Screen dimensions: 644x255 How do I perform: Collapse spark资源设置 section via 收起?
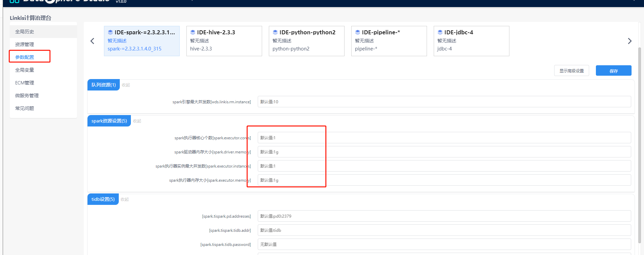point(137,121)
